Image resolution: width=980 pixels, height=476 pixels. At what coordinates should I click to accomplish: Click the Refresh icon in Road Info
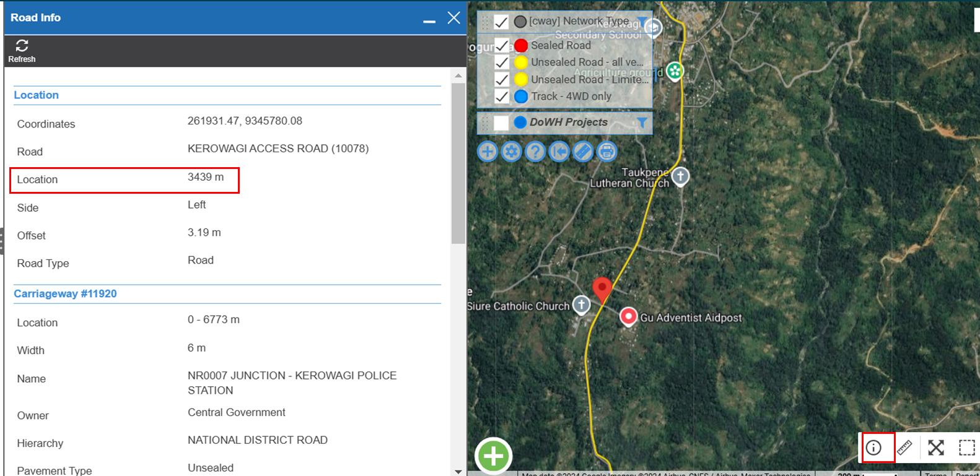pos(22,46)
